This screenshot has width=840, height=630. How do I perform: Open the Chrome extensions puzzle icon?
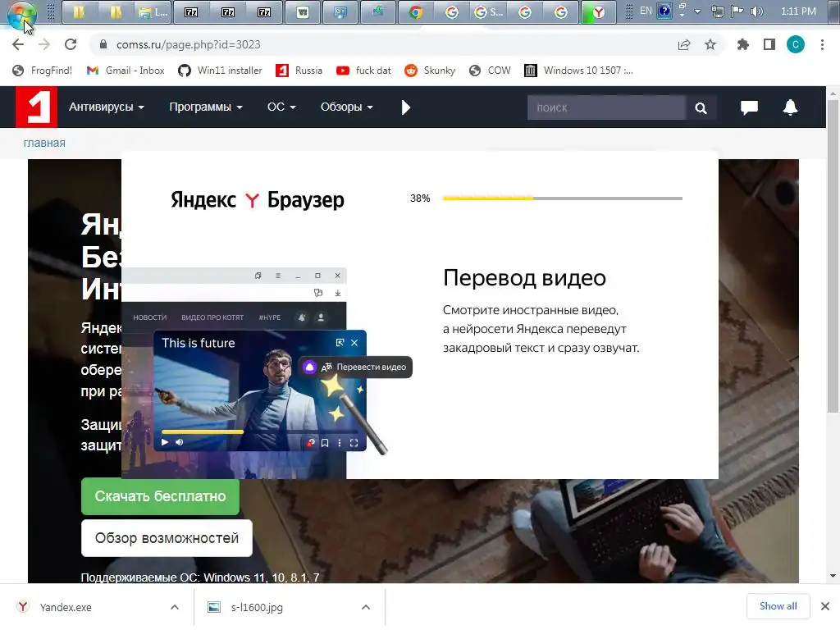click(743, 44)
